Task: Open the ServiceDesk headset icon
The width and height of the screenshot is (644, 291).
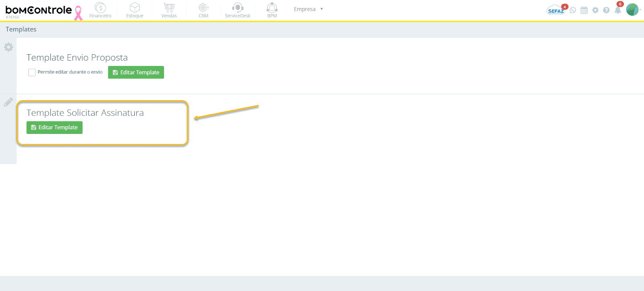Action: (237, 8)
